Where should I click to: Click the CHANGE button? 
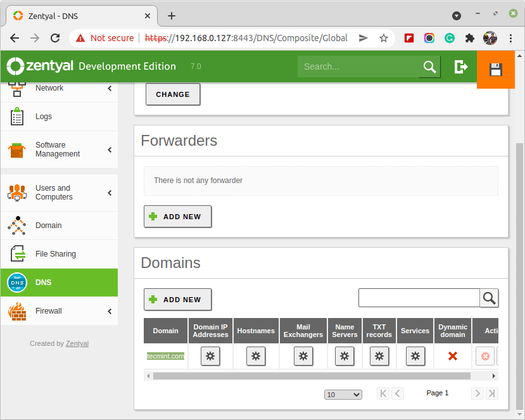click(x=173, y=94)
